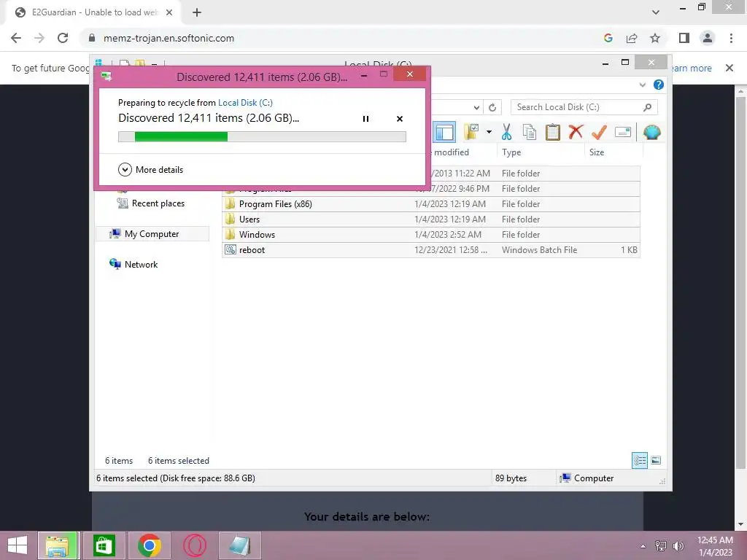Click the Learn more link in Chrome
This screenshot has width=747, height=560.
click(x=691, y=68)
